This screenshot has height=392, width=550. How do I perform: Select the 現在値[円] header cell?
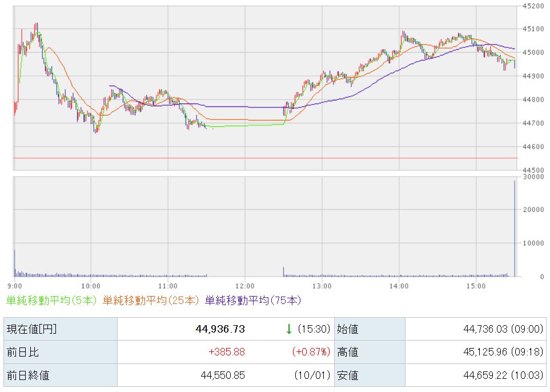coord(60,329)
